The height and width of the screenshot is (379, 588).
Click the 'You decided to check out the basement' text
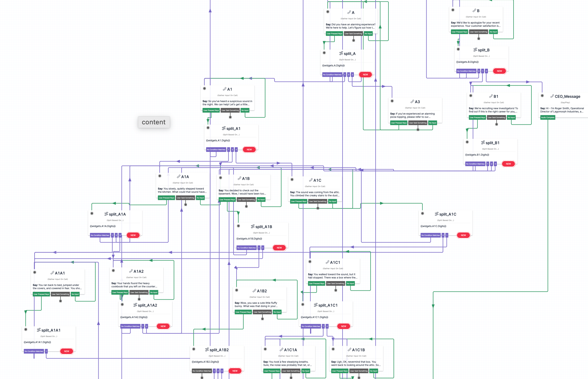coord(242,192)
